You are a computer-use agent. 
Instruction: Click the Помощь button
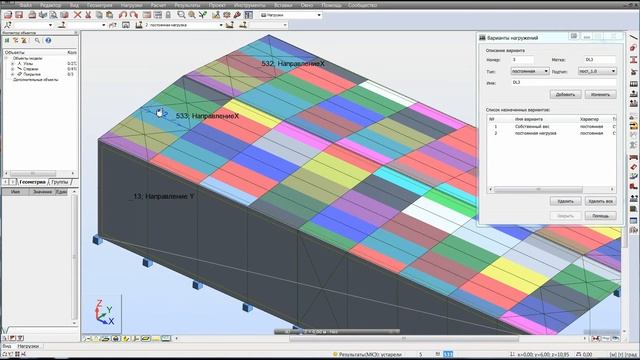[x=600, y=216]
